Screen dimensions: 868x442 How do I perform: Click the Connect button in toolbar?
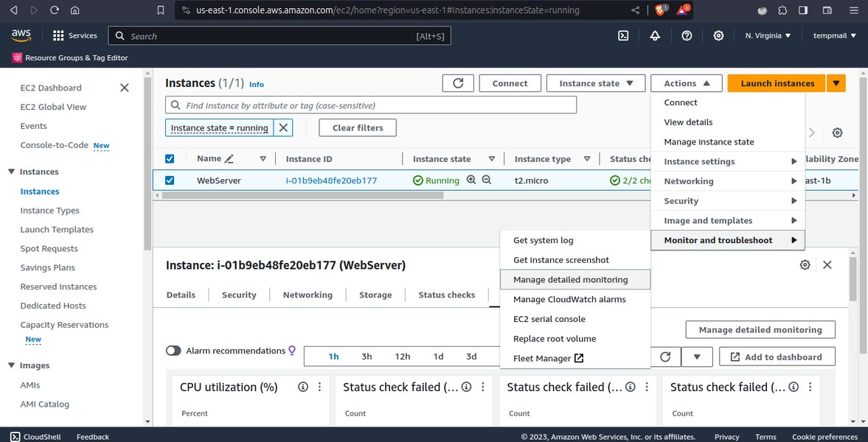[x=510, y=83]
